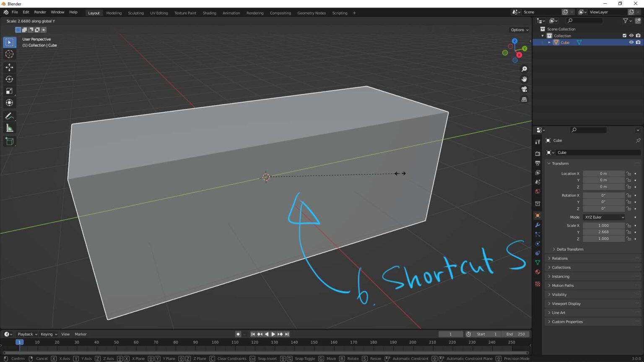Click the viewport zoom magnifier icon
The width and height of the screenshot is (644, 362).
(x=524, y=69)
